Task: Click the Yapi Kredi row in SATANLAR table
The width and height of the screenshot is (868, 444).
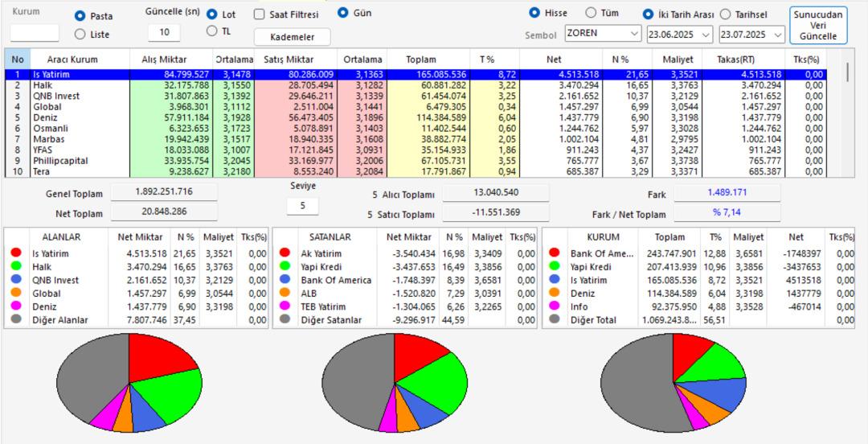Action: tap(406, 266)
